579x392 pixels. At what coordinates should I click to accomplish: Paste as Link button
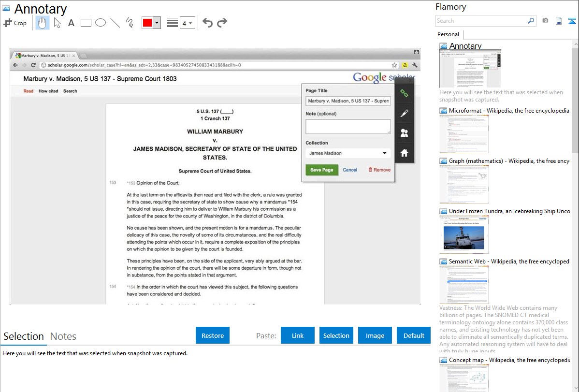pyautogui.click(x=298, y=335)
